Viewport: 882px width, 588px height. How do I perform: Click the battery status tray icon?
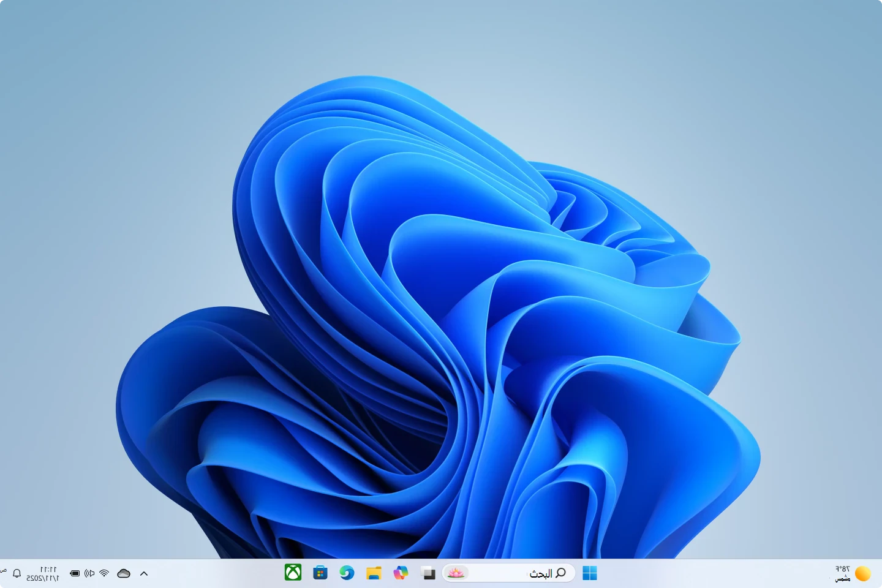[x=75, y=574]
